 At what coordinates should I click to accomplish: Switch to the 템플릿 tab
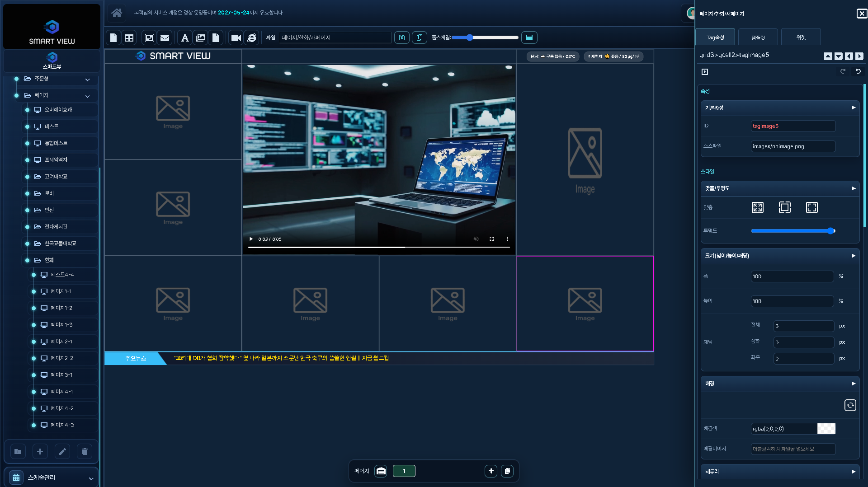[x=758, y=37]
